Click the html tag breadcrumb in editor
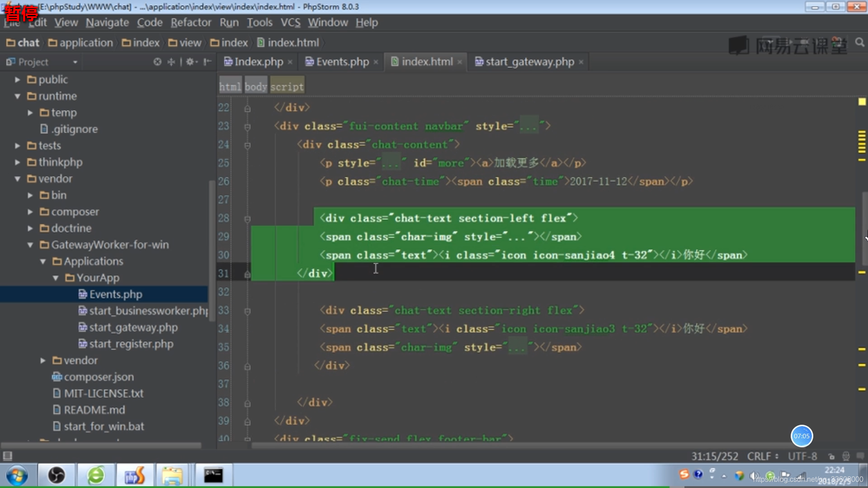Screen dimensions: 868x488 tap(230, 87)
